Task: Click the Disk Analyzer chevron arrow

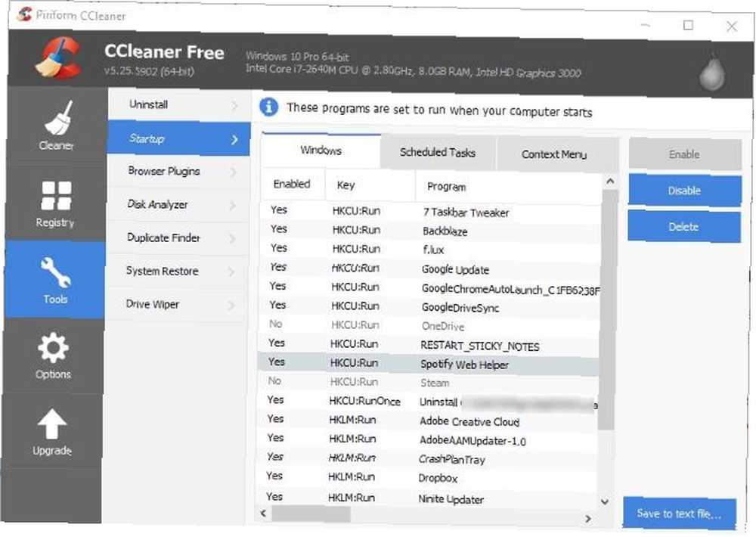Action: coord(234,206)
